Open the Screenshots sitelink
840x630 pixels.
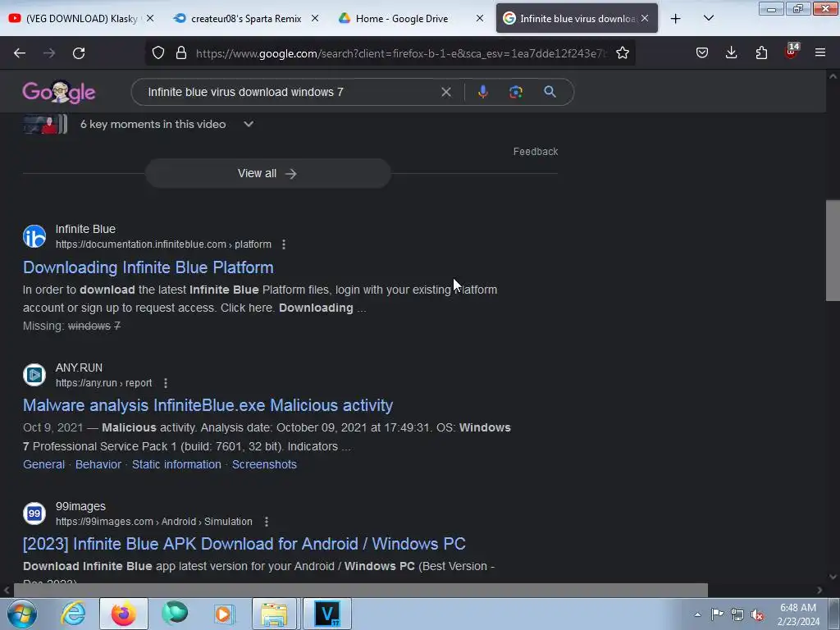[x=264, y=464]
